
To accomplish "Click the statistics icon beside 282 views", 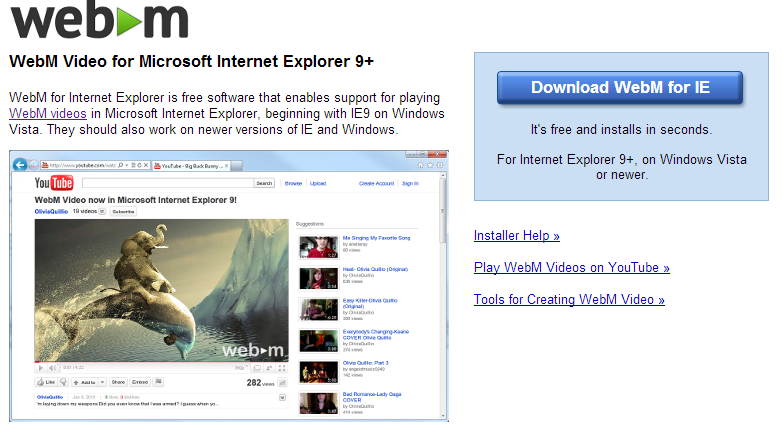I will coord(282,383).
